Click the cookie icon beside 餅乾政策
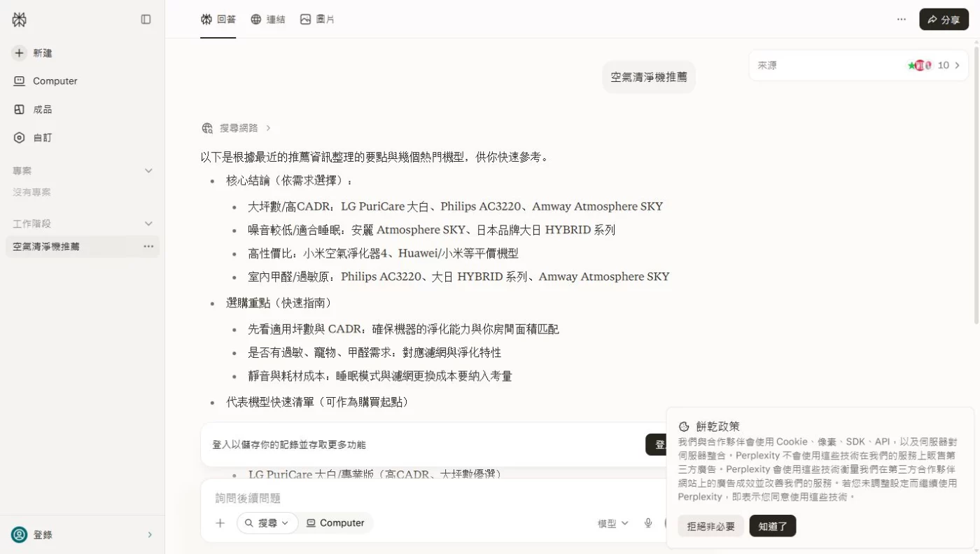This screenshot has height=554, width=980. (684, 427)
